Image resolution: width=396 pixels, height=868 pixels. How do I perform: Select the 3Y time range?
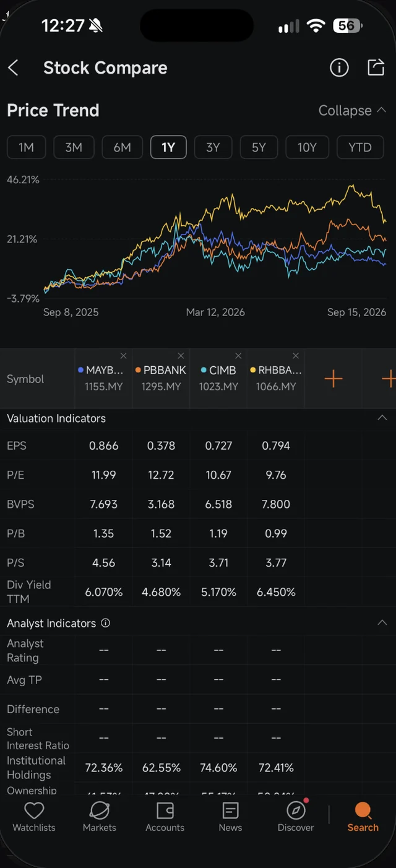213,147
